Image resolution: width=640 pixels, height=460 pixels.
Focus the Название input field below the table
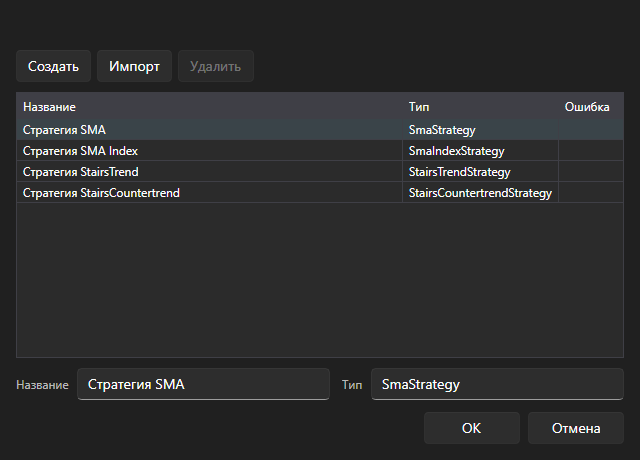point(203,384)
